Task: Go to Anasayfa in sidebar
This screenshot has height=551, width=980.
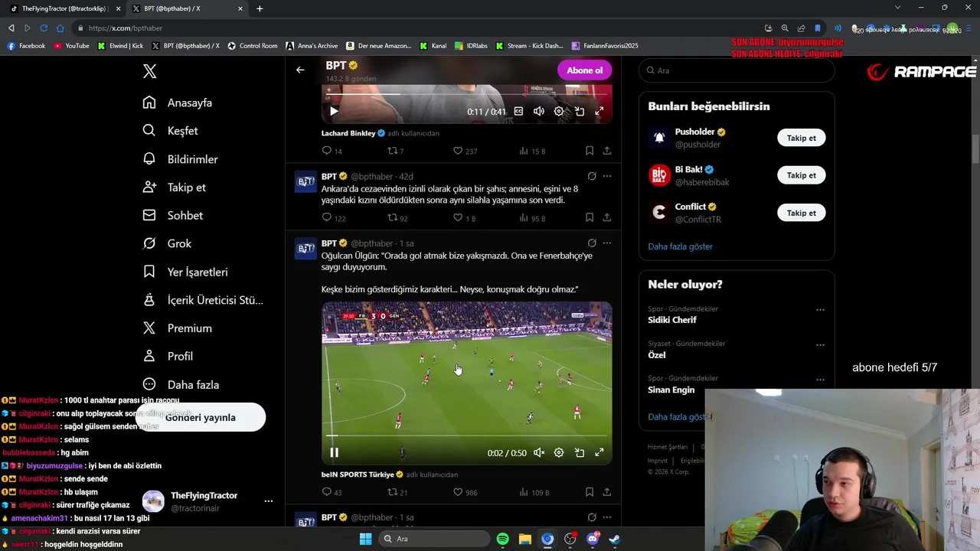Action: (x=178, y=103)
